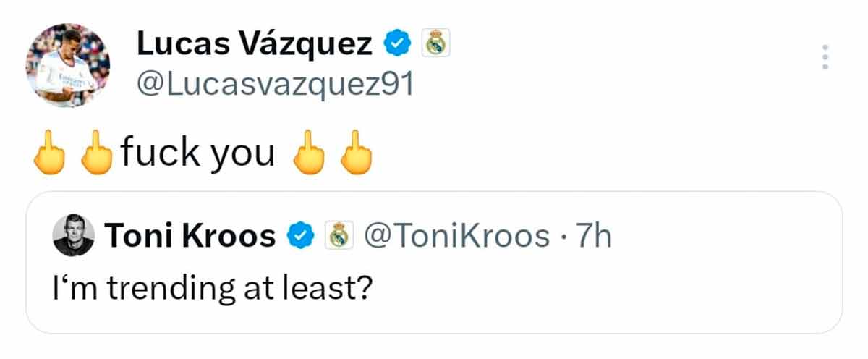This screenshot has width=868, height=359.
Task: Click the Lucas Vázquez display name
Action: [254, 46]
